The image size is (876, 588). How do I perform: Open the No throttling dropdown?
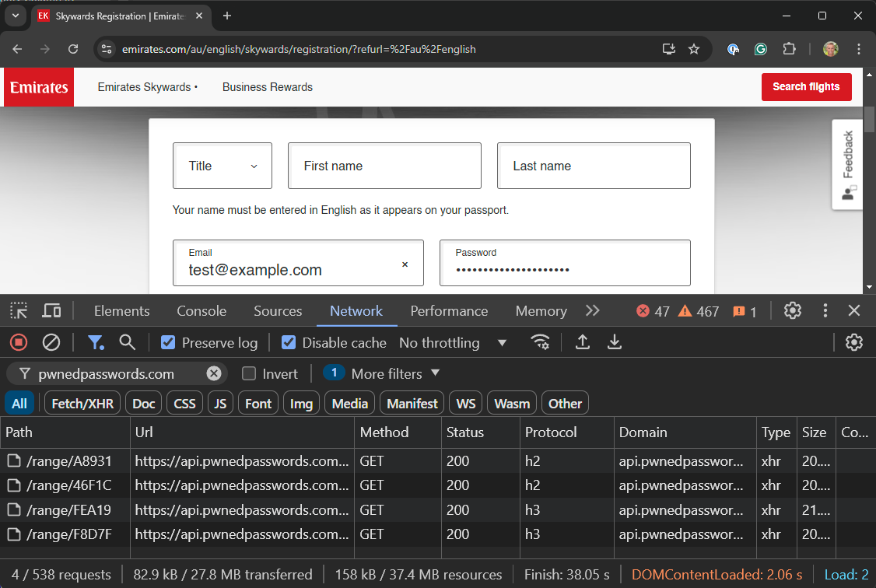point(453,343)
